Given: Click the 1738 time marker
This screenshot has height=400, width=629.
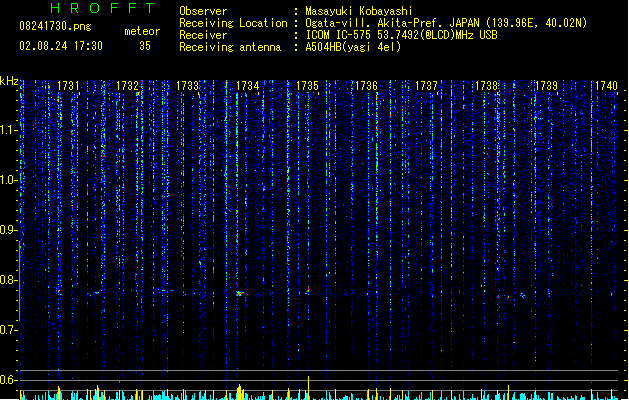Looking at the screenshot, I should click(x=487, y=86).
